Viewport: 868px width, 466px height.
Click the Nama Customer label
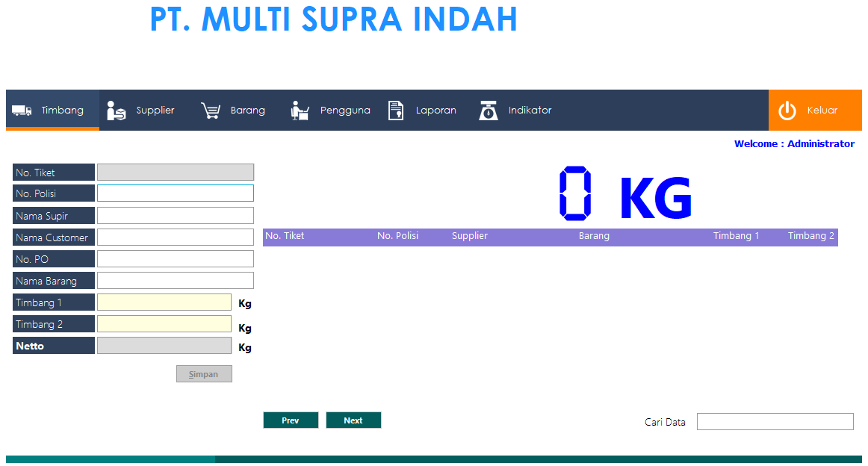coord(54,237)
